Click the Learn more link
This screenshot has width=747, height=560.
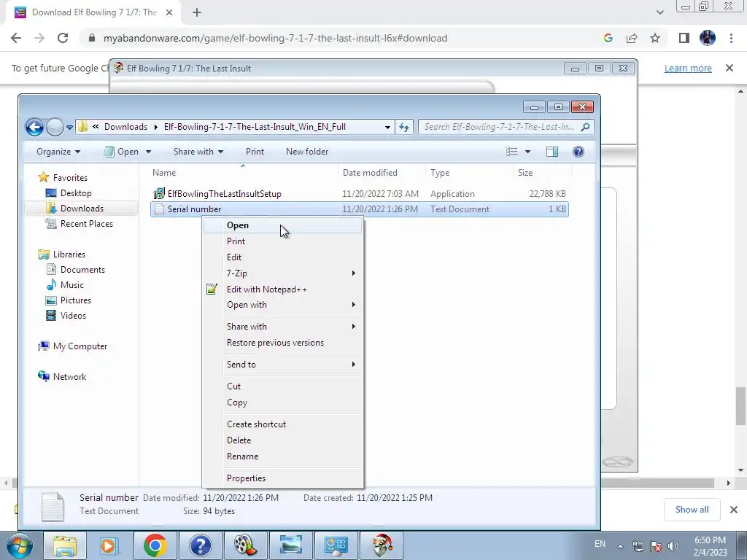688,68
